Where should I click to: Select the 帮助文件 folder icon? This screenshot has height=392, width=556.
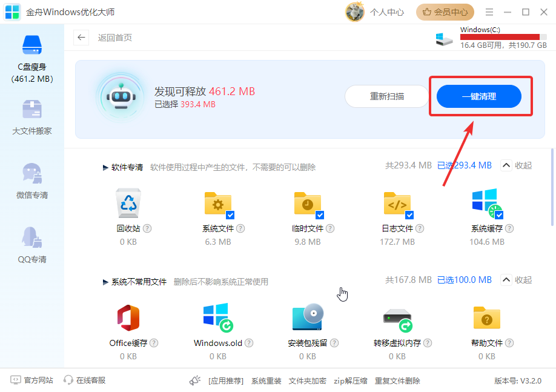(487, 318)
